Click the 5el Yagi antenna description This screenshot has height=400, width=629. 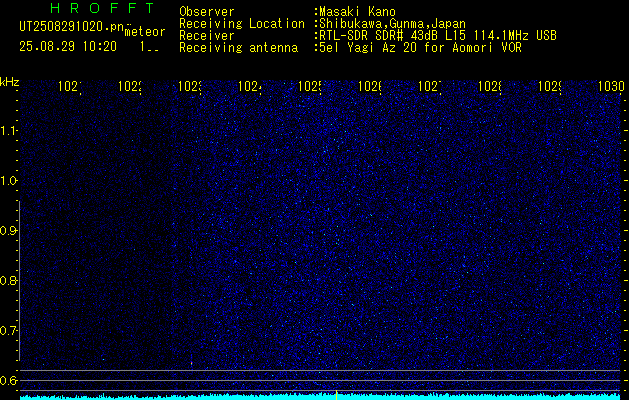(x=420, y=48)
